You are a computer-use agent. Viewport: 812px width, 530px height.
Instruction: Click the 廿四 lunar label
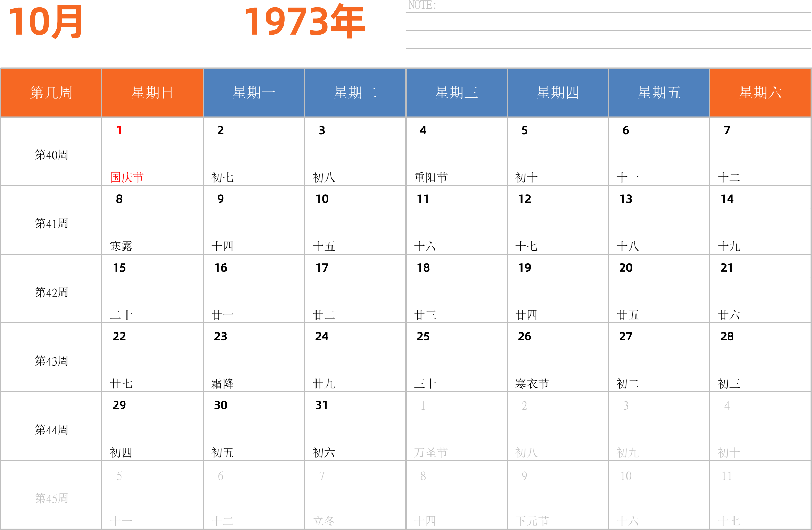(x=526, y=315)
